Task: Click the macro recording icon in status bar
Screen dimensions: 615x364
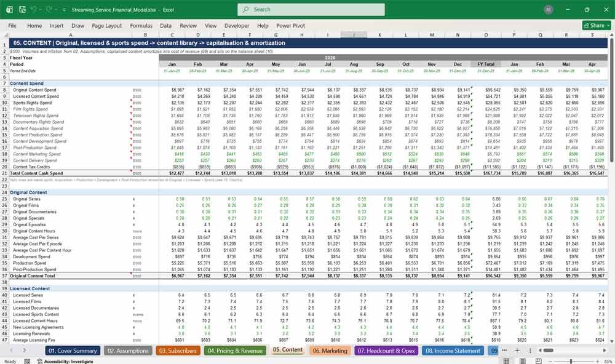Action: 26,362
